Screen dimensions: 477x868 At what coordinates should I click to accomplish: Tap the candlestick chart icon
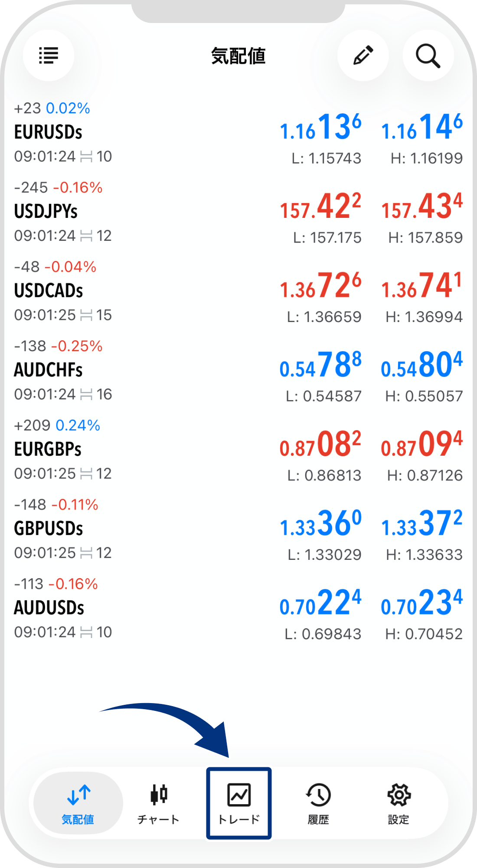click(x=159, y=795)
